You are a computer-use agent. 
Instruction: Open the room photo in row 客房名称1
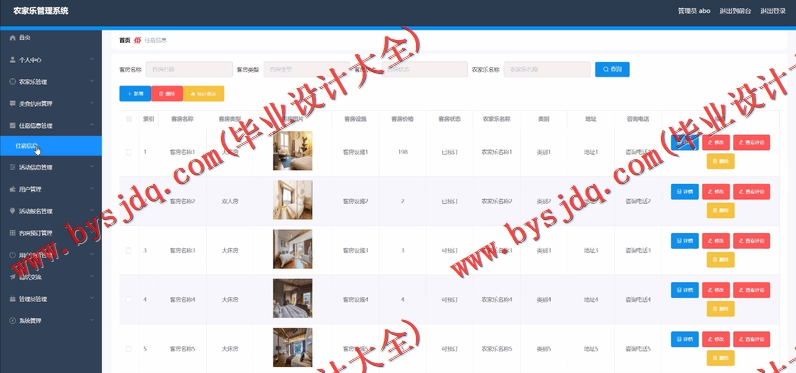tap(292, 151)
